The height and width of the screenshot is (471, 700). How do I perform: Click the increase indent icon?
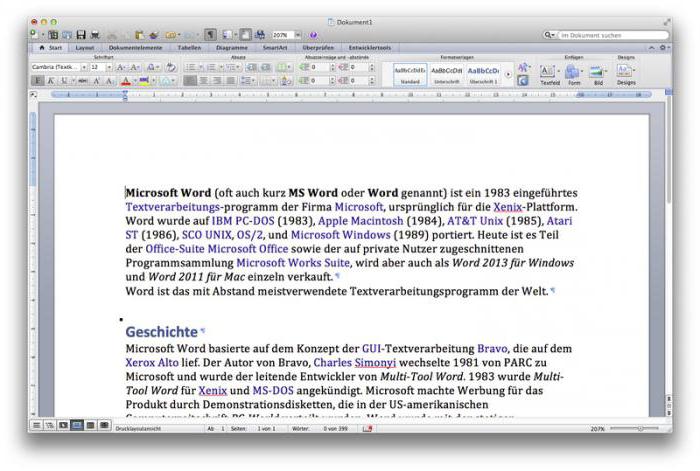(x=266, y=67)
